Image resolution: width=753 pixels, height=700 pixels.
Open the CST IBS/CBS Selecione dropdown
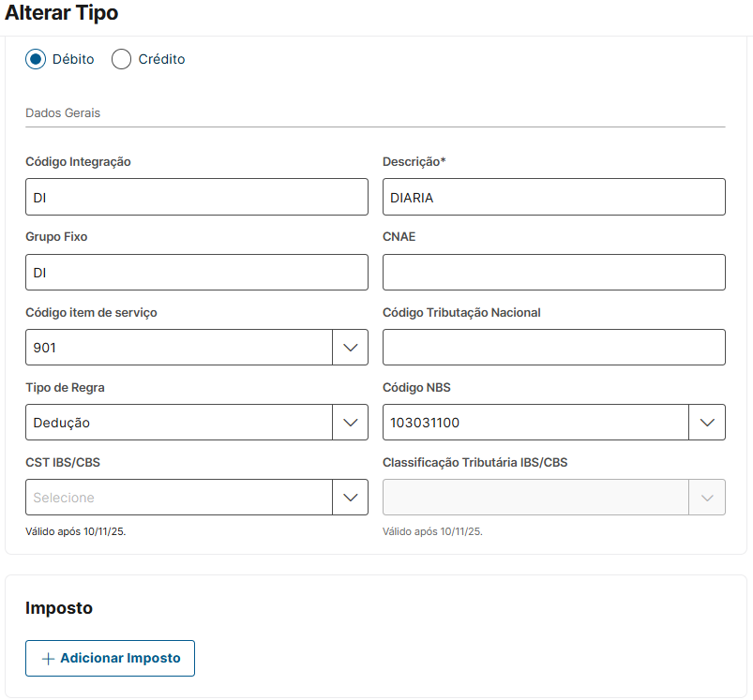click(179, 498)
